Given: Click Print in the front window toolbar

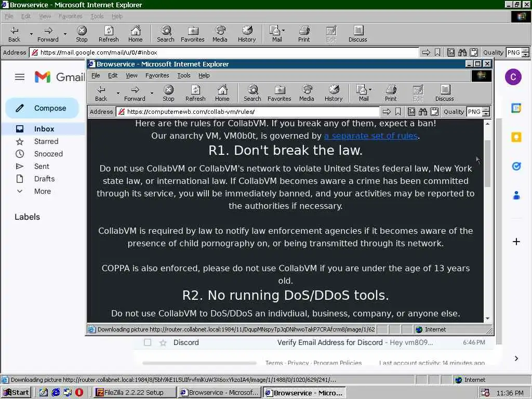Looking at the screenshot, I should pyautogui.click(x=391, y=94).
